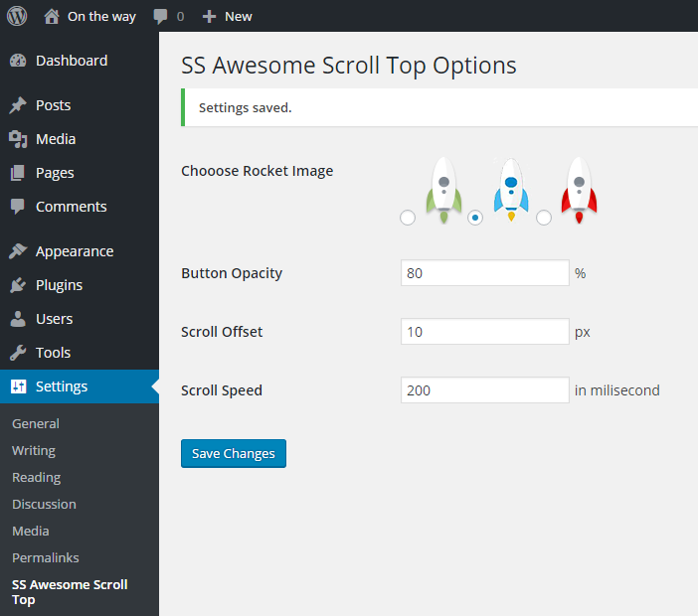
Task: Click the Appearance paintbrush icon
Action: pyautogui.click(x=18, y=251)
